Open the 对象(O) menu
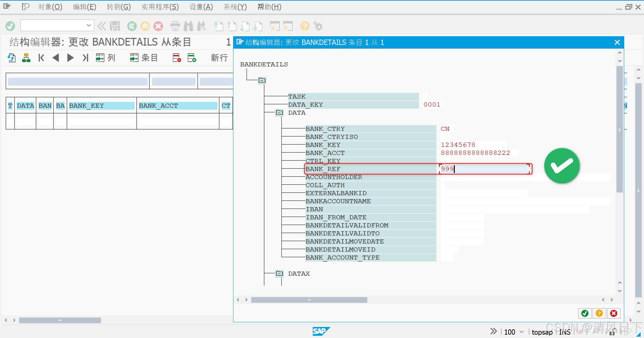Image resolution: width=644 pixels, height=338 pixels. point(50,7)
